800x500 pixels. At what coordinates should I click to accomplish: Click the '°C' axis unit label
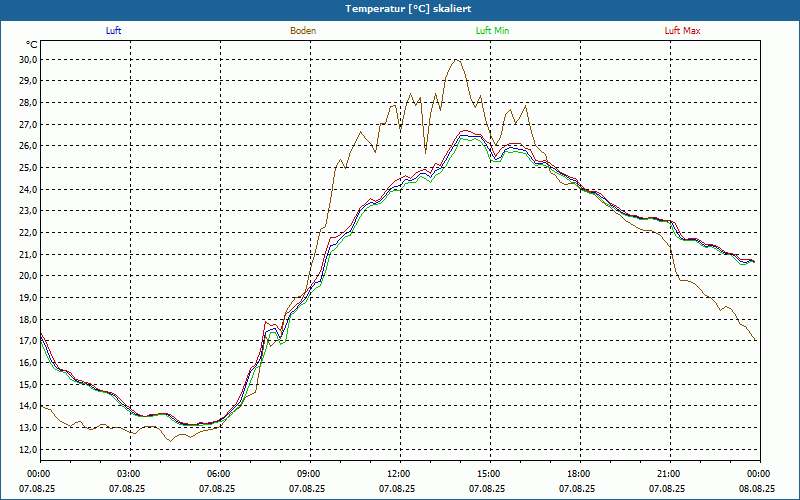point(32,45)
